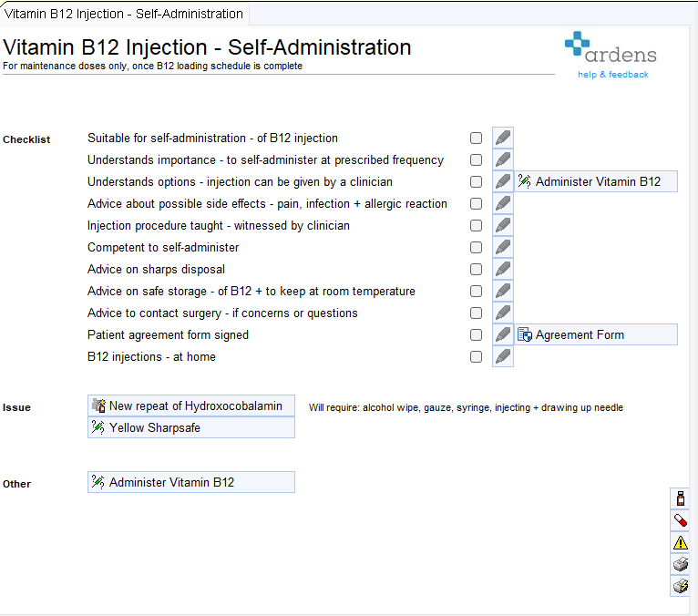Image resolution: width=698 pixels, height=616 pixels.
Task: Click Administer Vitamin B12 under Other section
Action: coord(191,482)
